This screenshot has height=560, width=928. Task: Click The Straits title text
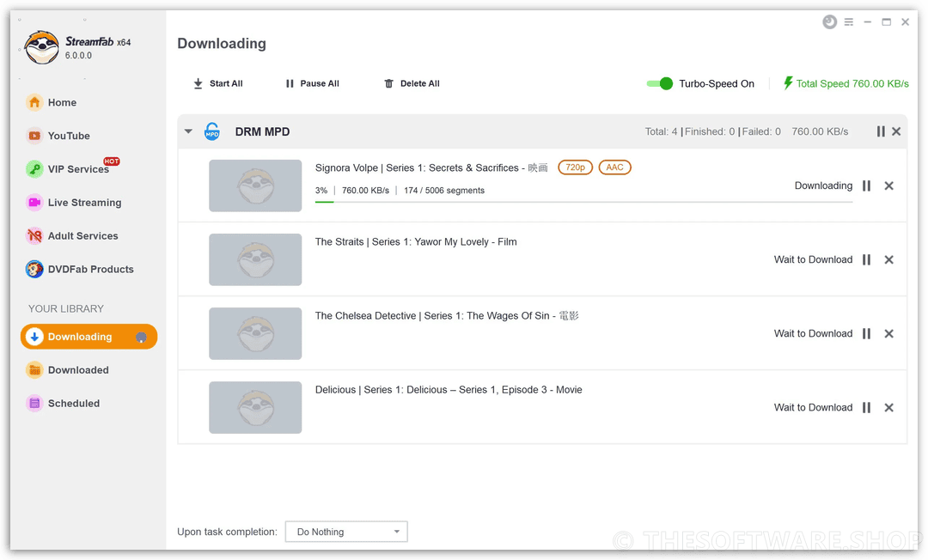[416, 242]
